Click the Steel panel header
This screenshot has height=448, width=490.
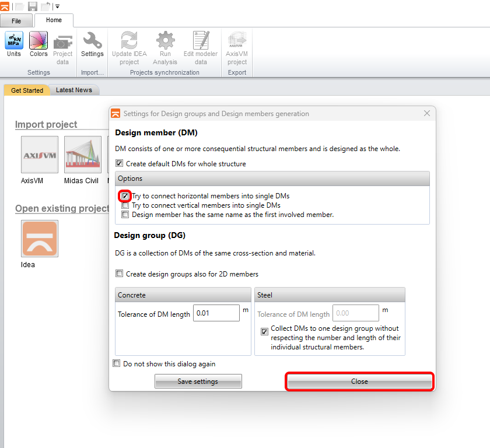click(330, 295)
